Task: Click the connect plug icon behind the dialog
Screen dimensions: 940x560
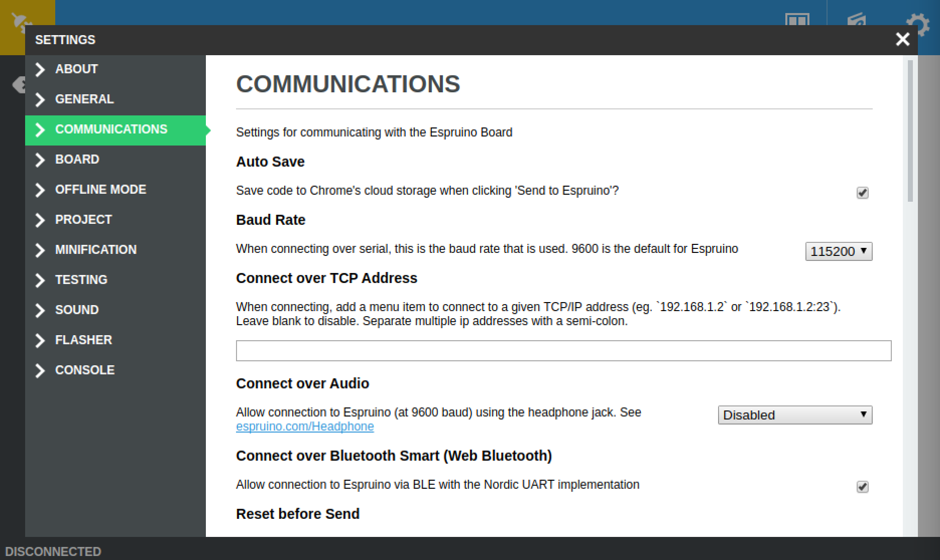Action: [20, 20]
